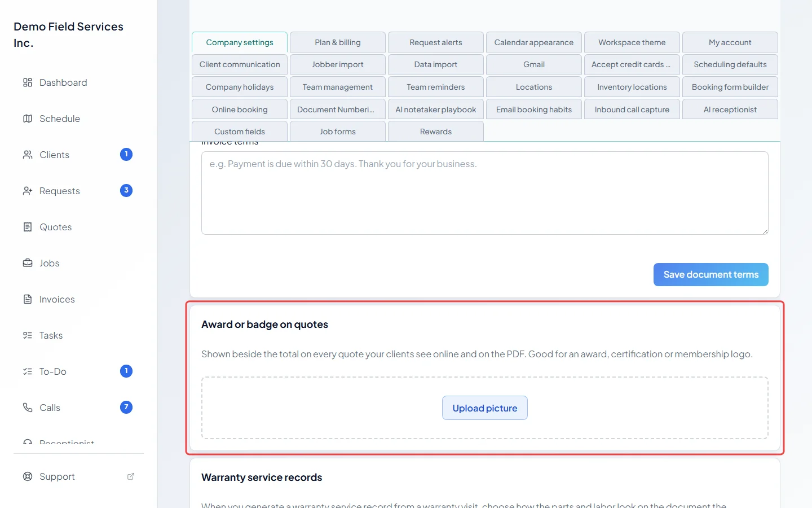Open the Request alerts tab
The width and height of the screenshot is (812, 508).
[x=436, y=42]
